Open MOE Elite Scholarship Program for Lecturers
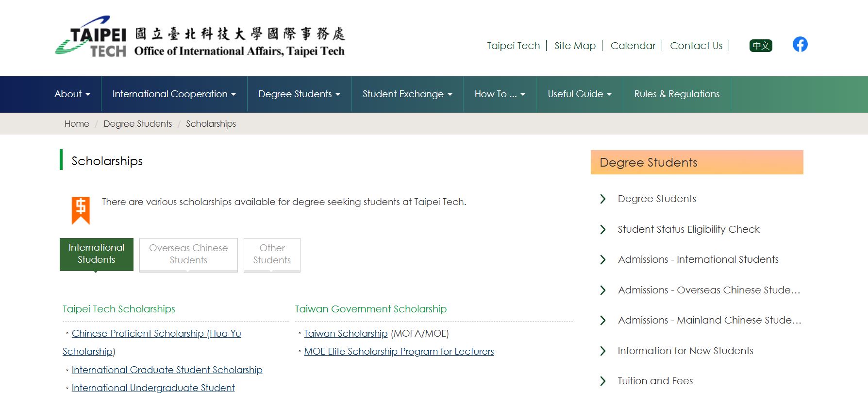Viewport: 868px width, 393px height. coord(399,352)
